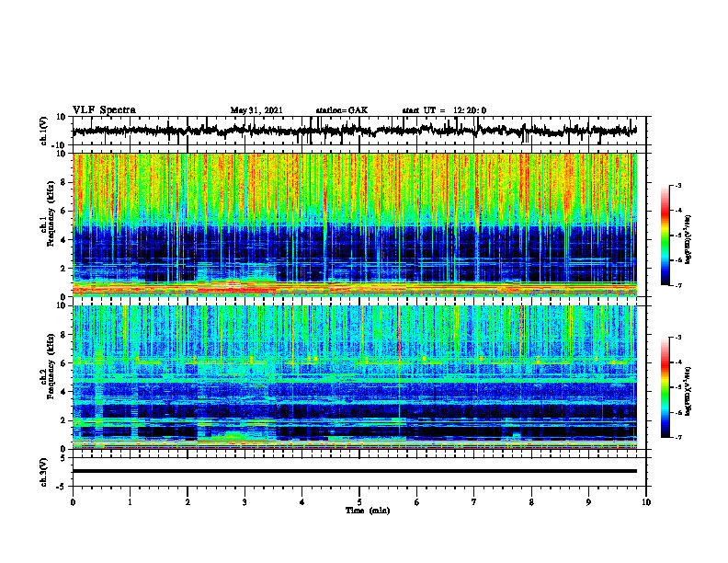Click time axis tick label '0'
728x563 pixels.
click(x=73, y=502)
